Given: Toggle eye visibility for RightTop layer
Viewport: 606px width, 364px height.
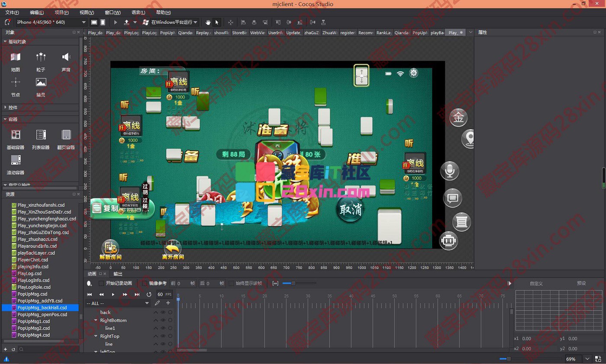Looking at the screenshot, I should (x=163, y=336).
